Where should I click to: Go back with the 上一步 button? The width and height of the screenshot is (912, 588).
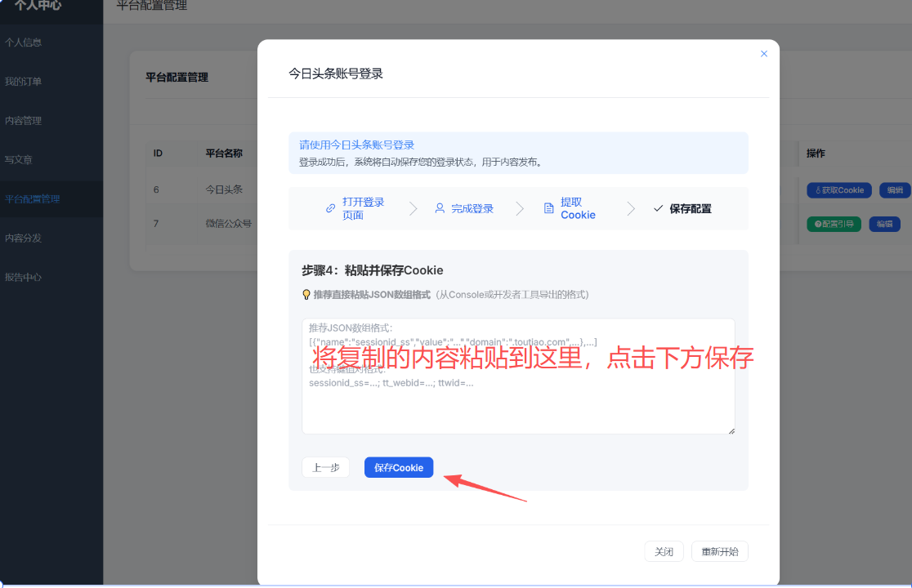(x=326, y=468)
